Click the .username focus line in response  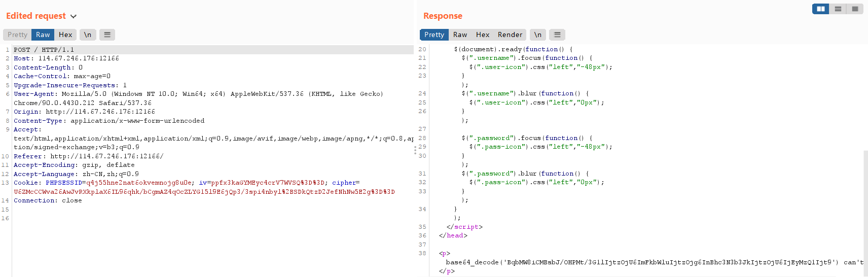527,58
